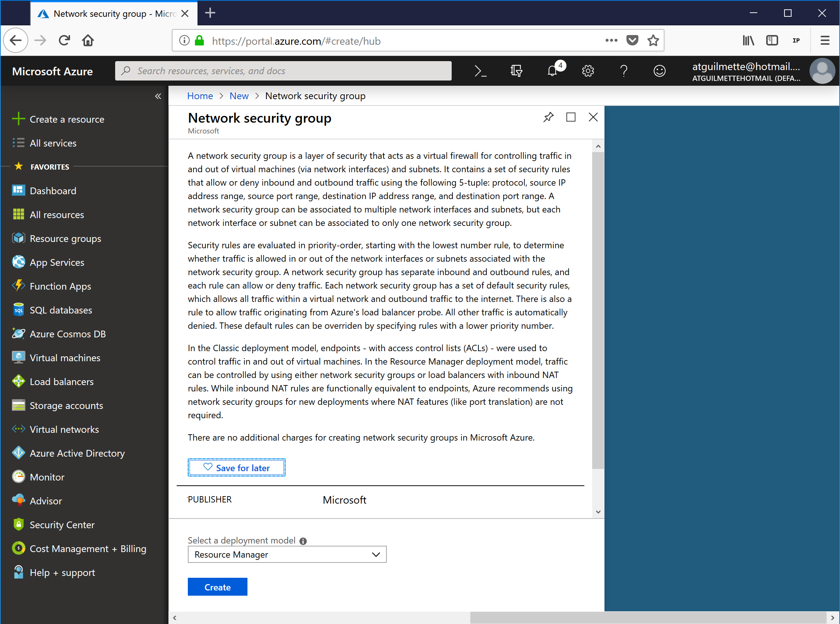The width and height of the screenshot is (840, 624).
Task: Bookmark the page with the star icon
Action: pyautogui.click(x=653, y=40)
